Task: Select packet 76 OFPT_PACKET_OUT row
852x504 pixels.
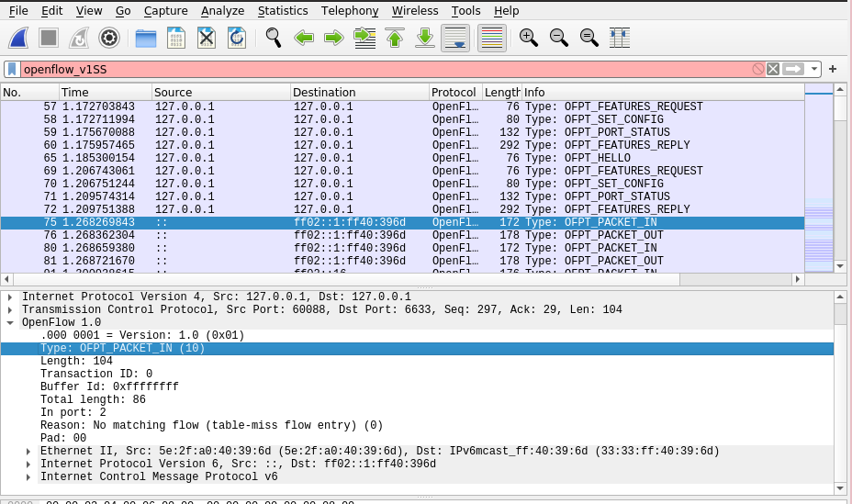Action: point(402,235)
